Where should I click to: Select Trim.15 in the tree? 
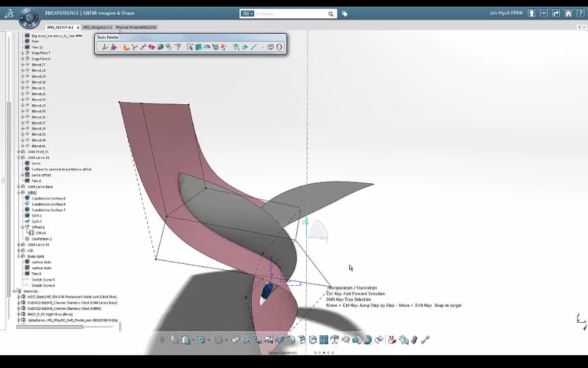click(37, 47)
